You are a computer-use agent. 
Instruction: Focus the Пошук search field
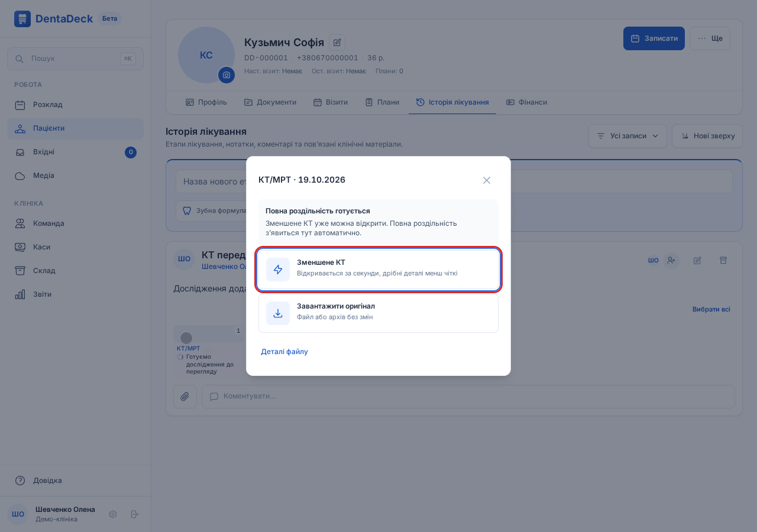pos(75,59)
